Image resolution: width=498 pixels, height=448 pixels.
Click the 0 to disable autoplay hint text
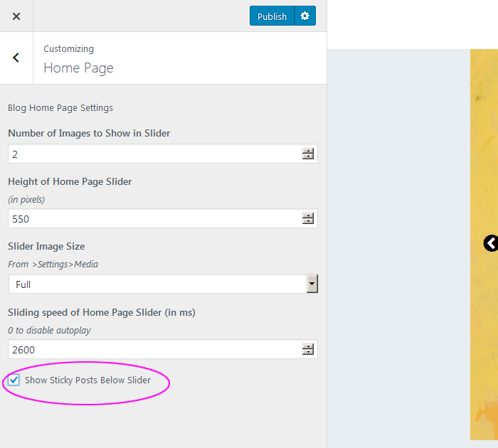pyautogui.click(x=49, y=330)
